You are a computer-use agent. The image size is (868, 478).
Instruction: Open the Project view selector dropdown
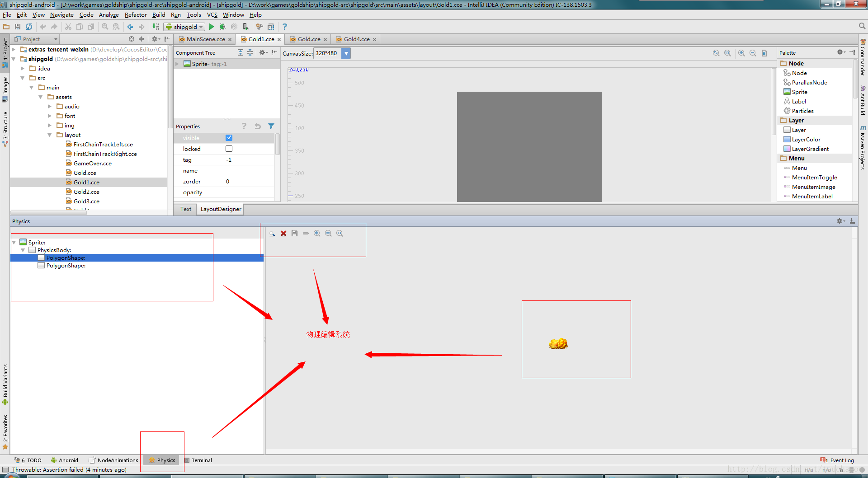pos(36,39)
